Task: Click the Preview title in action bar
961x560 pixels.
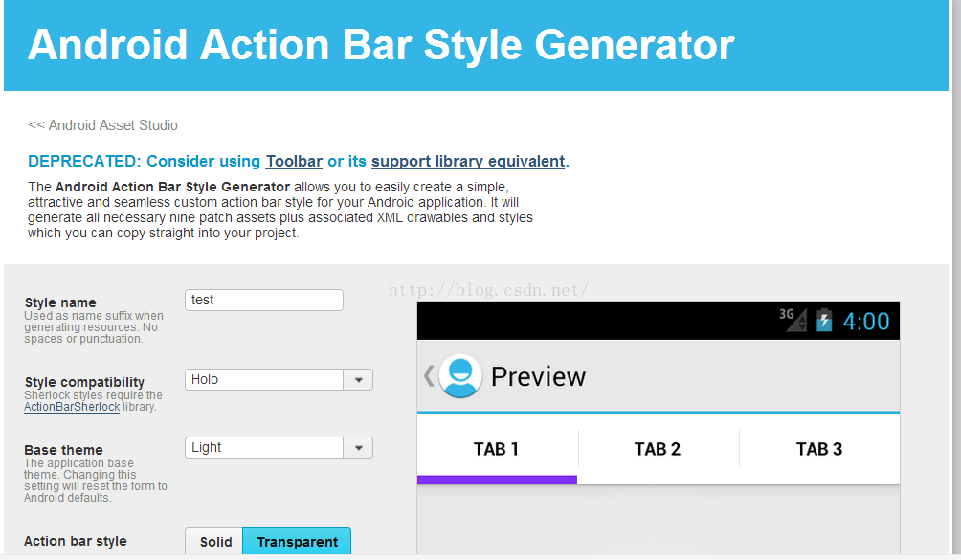Action: [x=538, y=376]
